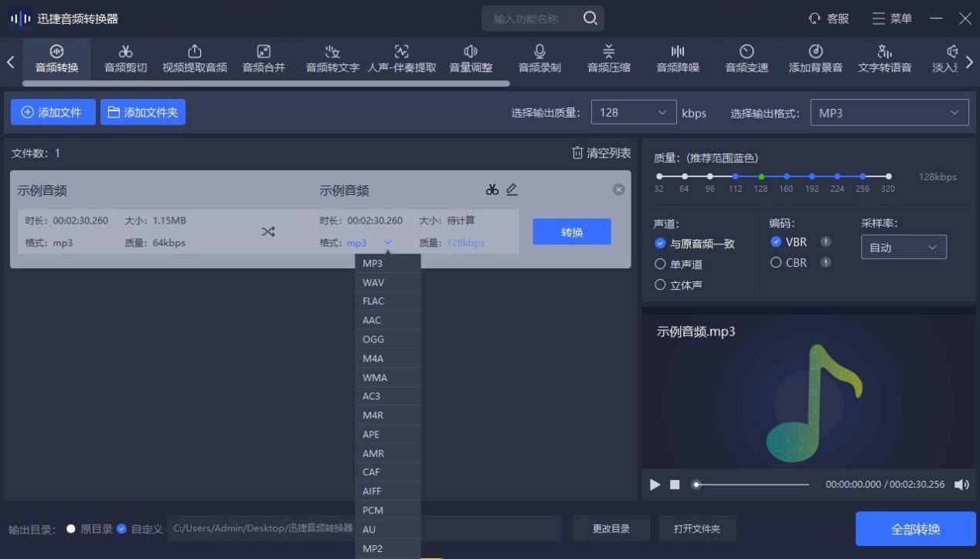
Task: Open the 采样率 sample rate dropdown
Action: click(903, 247)
